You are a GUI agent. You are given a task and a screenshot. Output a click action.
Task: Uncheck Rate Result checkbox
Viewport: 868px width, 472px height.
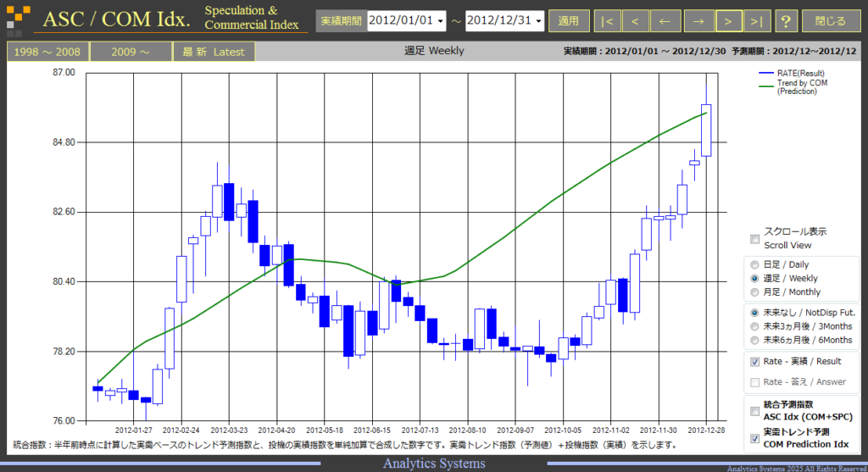[x=754, y=361]
